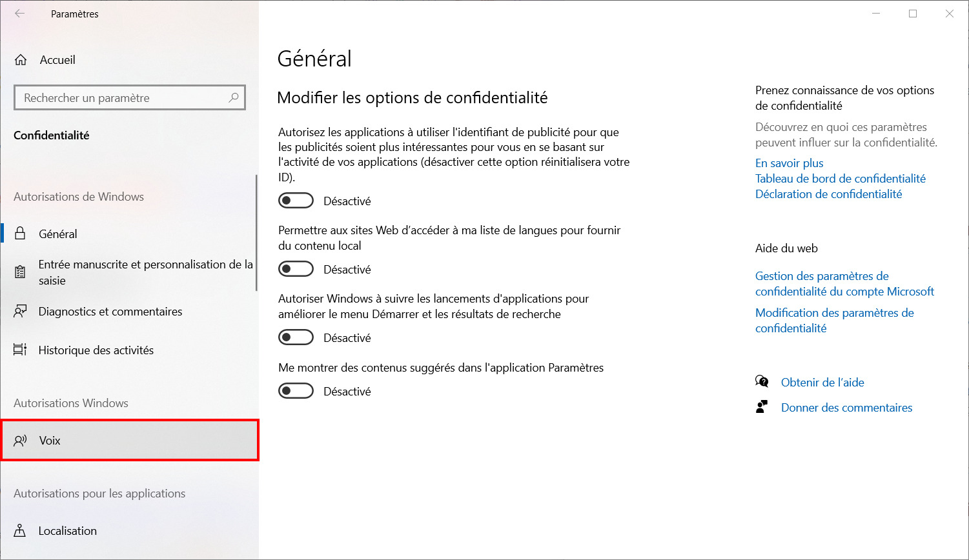Click Déclaration de confidentialité link
The image size is (969, 560).
pyautogui.click(x=829, y=194)
